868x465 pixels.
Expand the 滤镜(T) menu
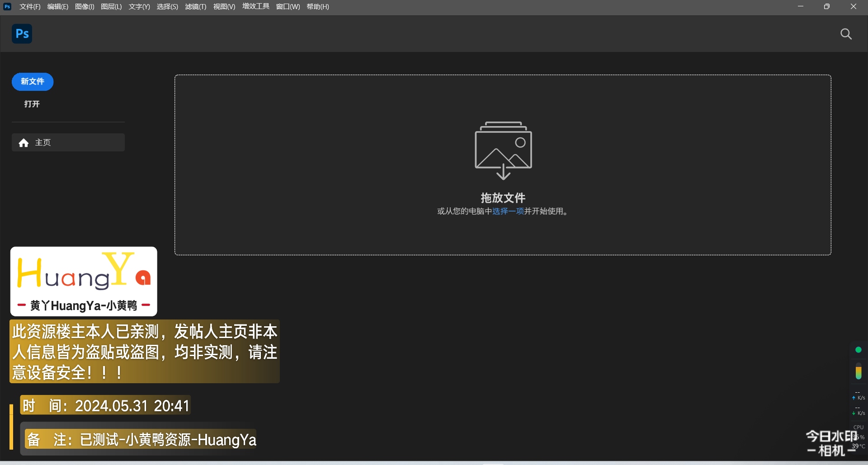(x=196, y=7)
